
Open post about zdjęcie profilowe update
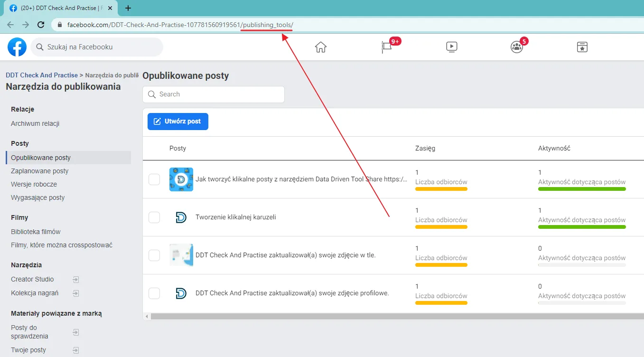(292, 293)
